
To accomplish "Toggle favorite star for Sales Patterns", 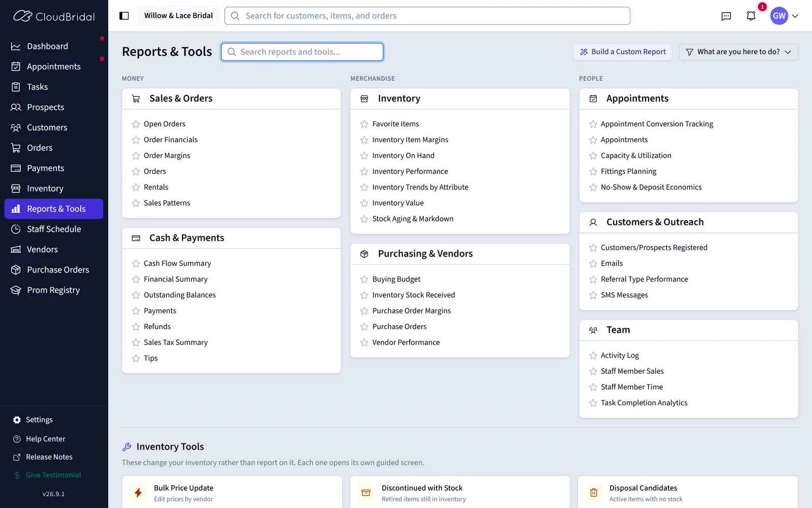I will (x=136, y=203).
